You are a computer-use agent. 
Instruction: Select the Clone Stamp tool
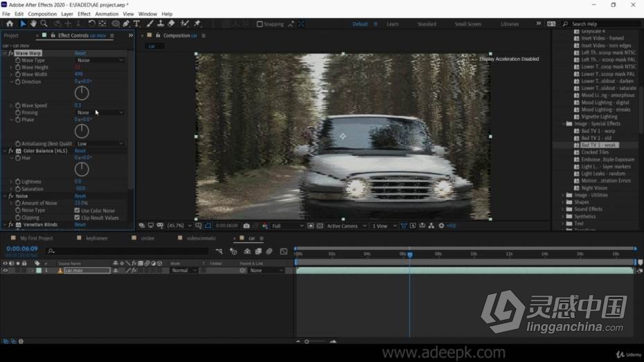point(161,24)
